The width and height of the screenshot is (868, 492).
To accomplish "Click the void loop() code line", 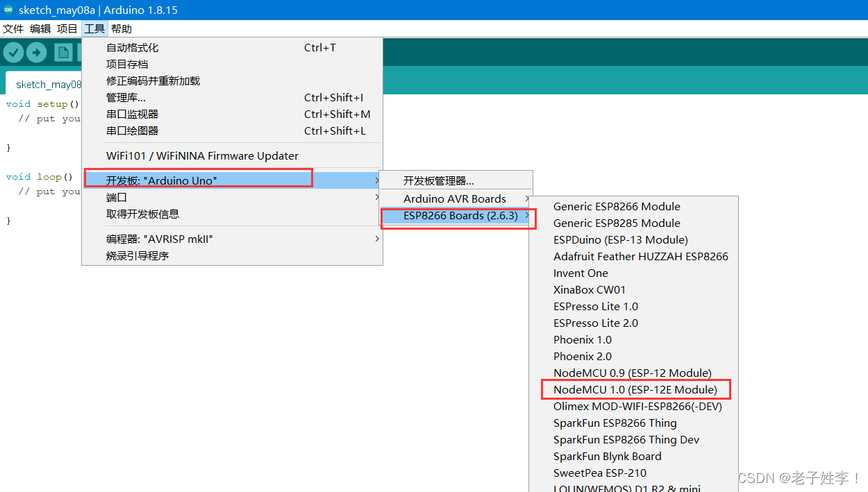I will tap(39, 177).
